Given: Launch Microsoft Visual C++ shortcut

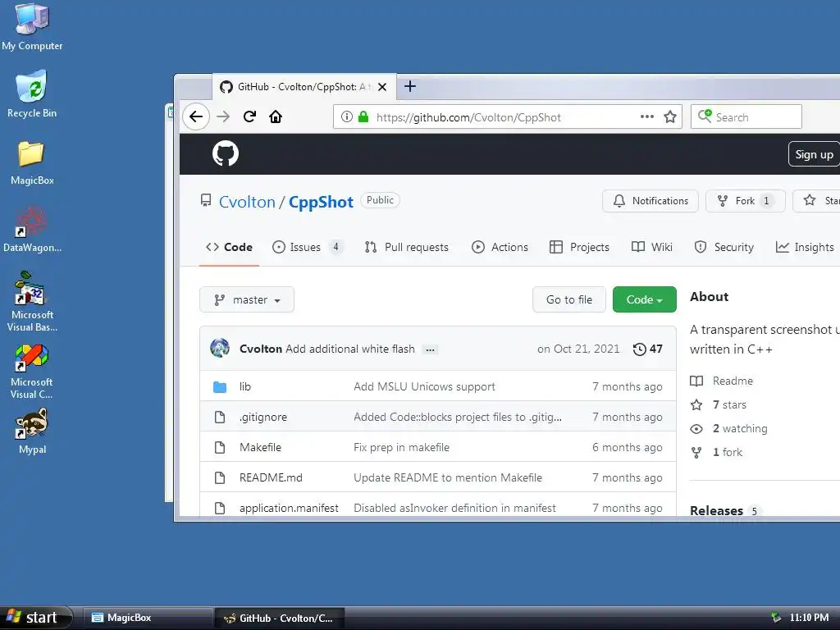Looking at the screenshot, I should tap(32, 372).
